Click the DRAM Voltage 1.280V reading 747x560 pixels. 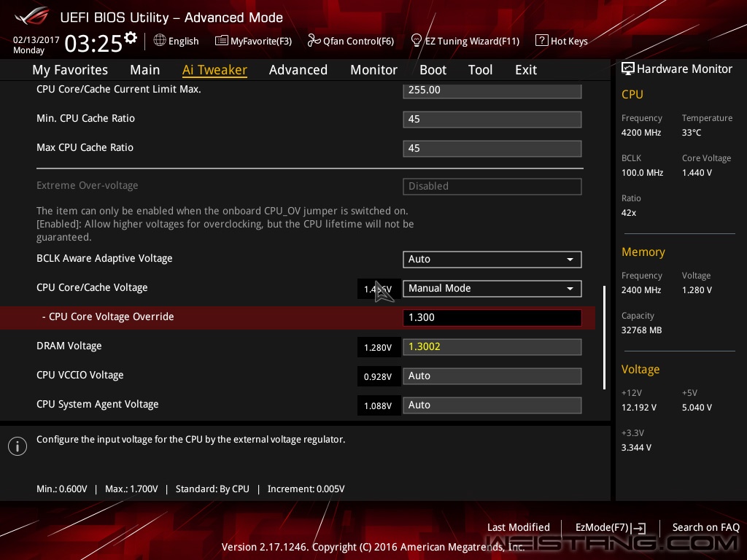(378, 347)
